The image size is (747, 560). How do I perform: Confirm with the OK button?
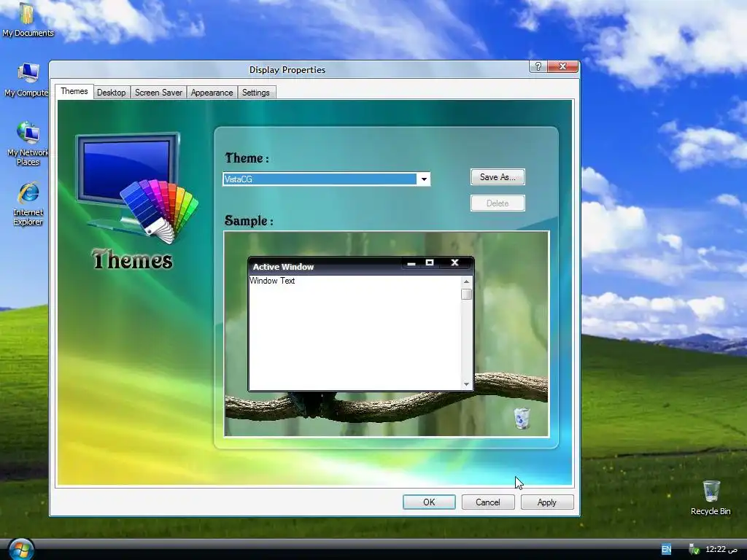pos(429,502)
